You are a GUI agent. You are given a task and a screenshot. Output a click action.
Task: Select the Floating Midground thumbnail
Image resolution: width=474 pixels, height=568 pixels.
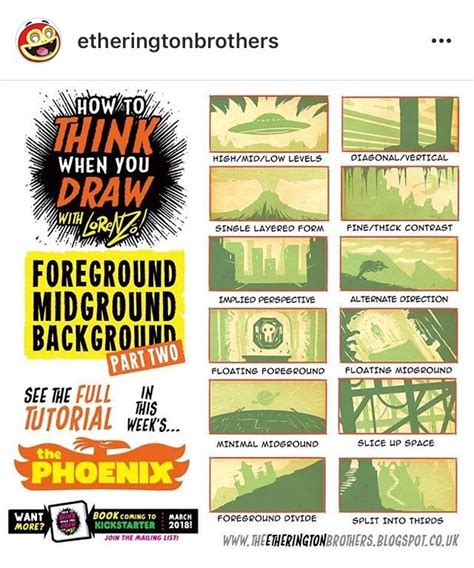tap(399, 335)
